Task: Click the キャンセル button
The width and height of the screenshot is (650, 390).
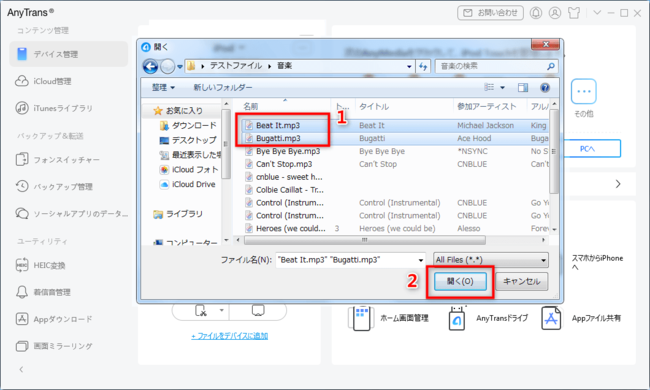Action: (x=521, y=281)
